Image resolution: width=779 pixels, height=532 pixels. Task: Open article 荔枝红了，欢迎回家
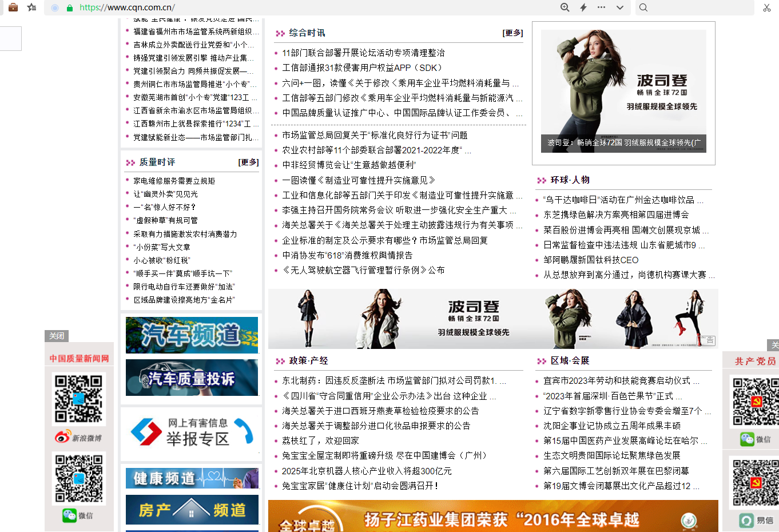coord(320,440)
